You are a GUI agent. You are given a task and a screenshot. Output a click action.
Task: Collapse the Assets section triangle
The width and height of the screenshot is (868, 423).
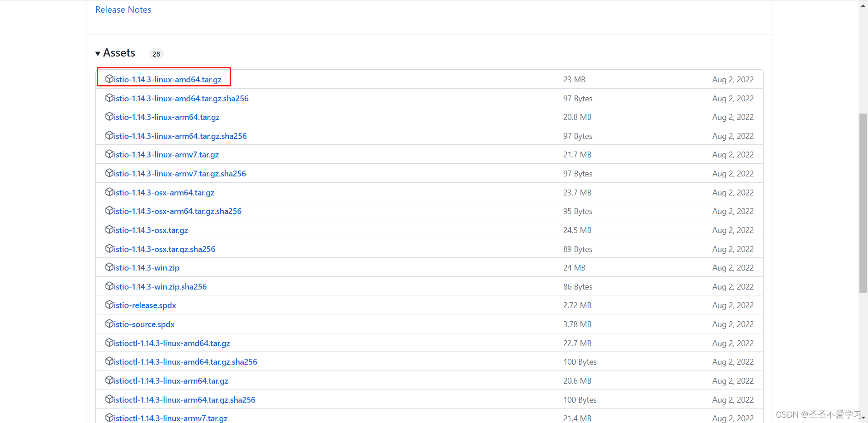point(98,54)
